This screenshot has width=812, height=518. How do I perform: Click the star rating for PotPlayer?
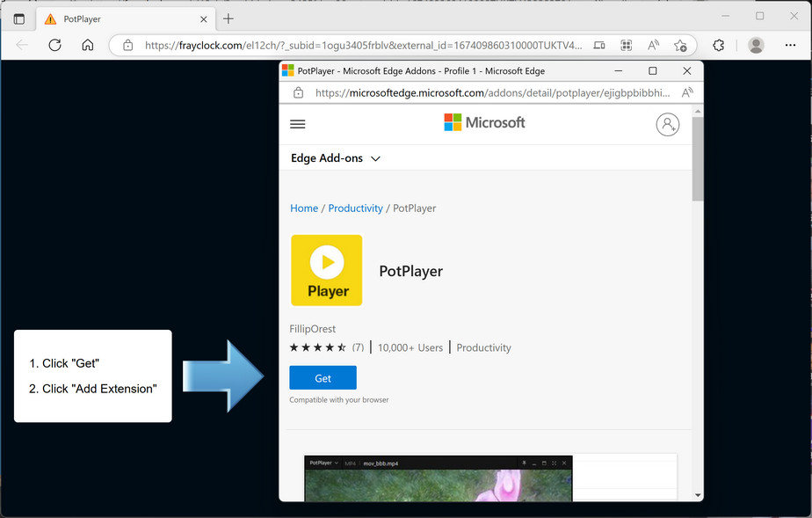(x=317, y=347)
